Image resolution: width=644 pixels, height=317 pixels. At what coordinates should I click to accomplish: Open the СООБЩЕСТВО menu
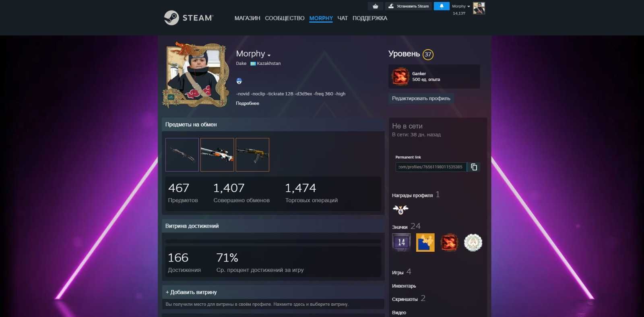285,18
